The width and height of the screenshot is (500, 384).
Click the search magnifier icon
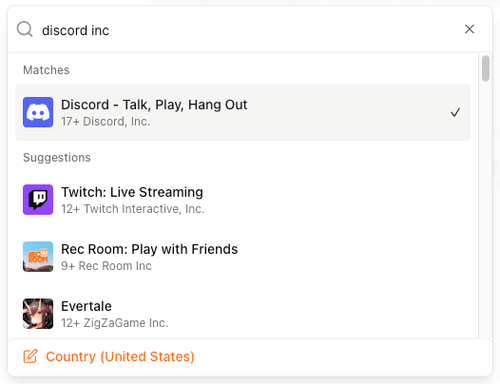pyautogui.click(x=25, y=29)
